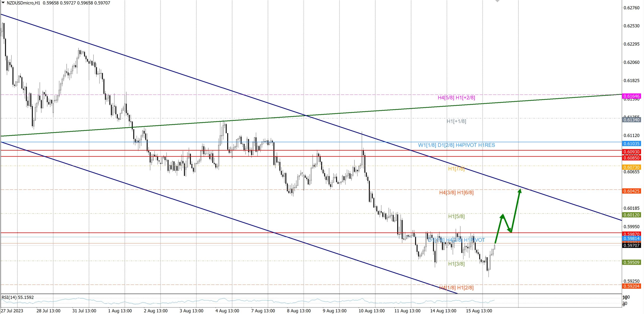The width and height of the screenshot is (644, 314).
Task: Click the orange 0.60730 price tag
Action: click(x=631, y=167)
